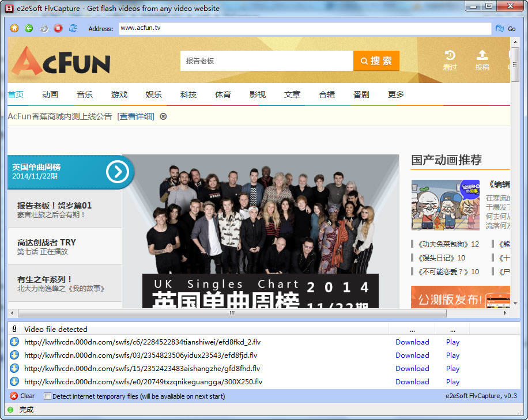Click the grayed Forward toolbar icon

tap(44, 28)
